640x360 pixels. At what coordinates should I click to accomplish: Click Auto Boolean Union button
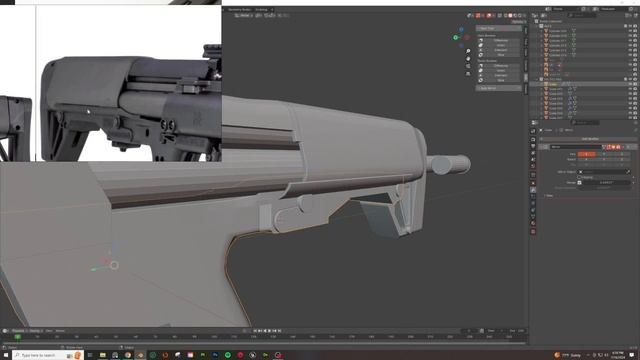click(501, 45)
